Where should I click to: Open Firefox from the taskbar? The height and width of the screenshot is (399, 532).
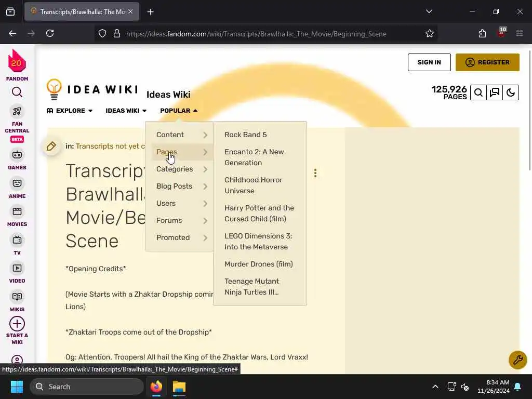point(156,387)
